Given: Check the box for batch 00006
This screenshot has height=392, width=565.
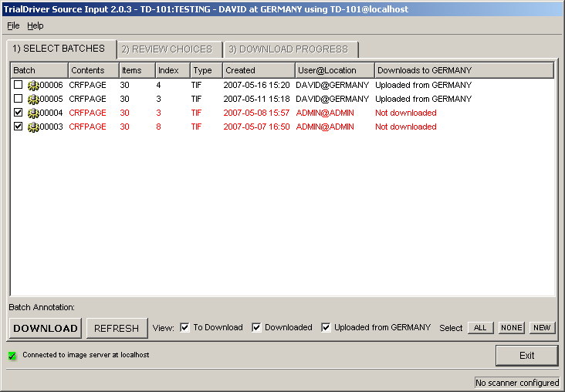Looking at the screenshot, I should click(19, 86).
